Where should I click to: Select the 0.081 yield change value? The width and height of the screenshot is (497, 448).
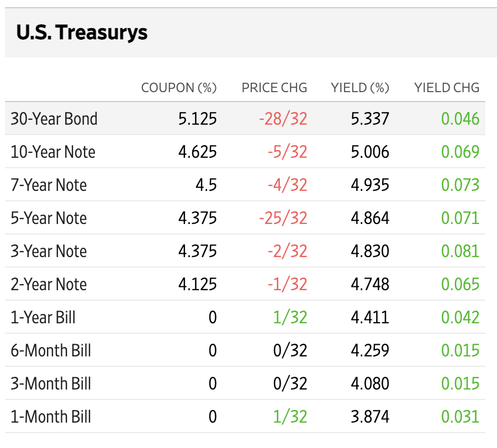point(460,251)
